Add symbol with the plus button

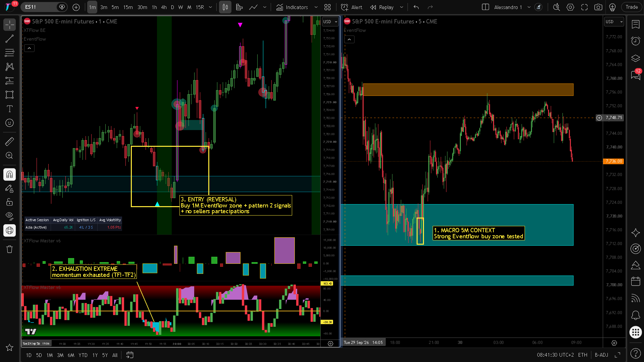[x=76, y=7]
